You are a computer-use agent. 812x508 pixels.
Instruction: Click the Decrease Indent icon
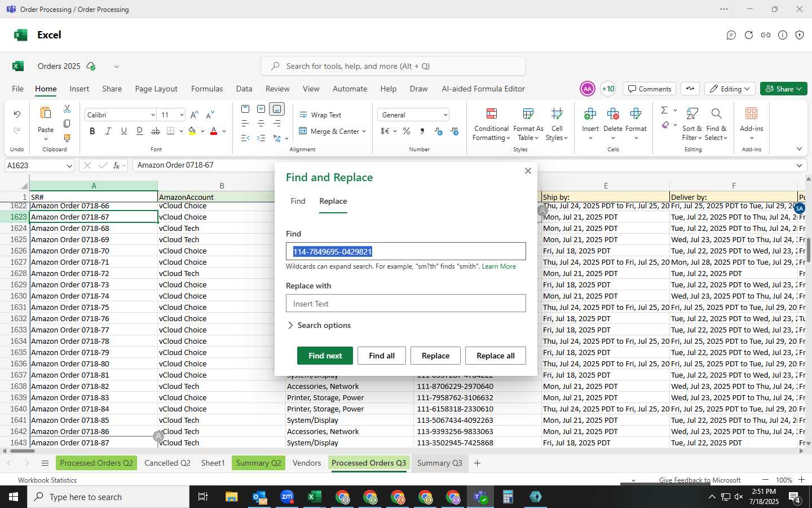coord(245,138)
